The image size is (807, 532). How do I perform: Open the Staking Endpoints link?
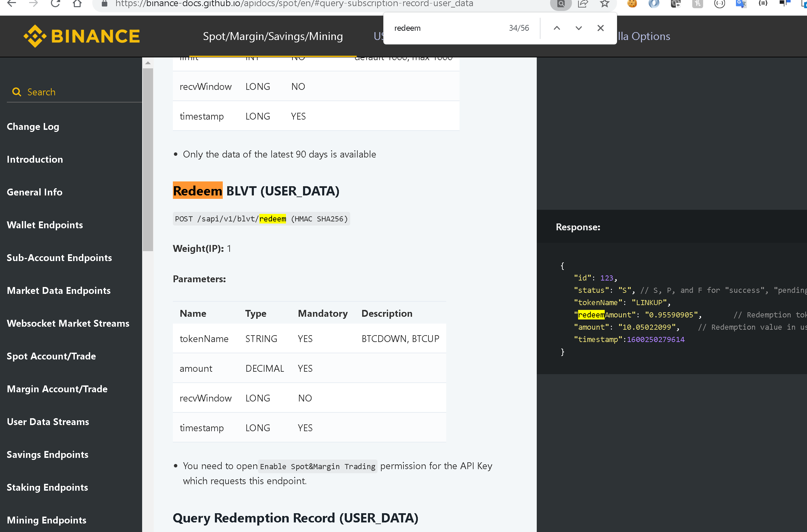tap(47, 487)
